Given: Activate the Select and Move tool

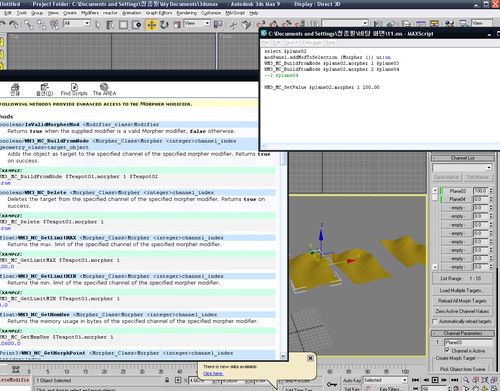Looking at the screenshot, I should coord(152,25).
